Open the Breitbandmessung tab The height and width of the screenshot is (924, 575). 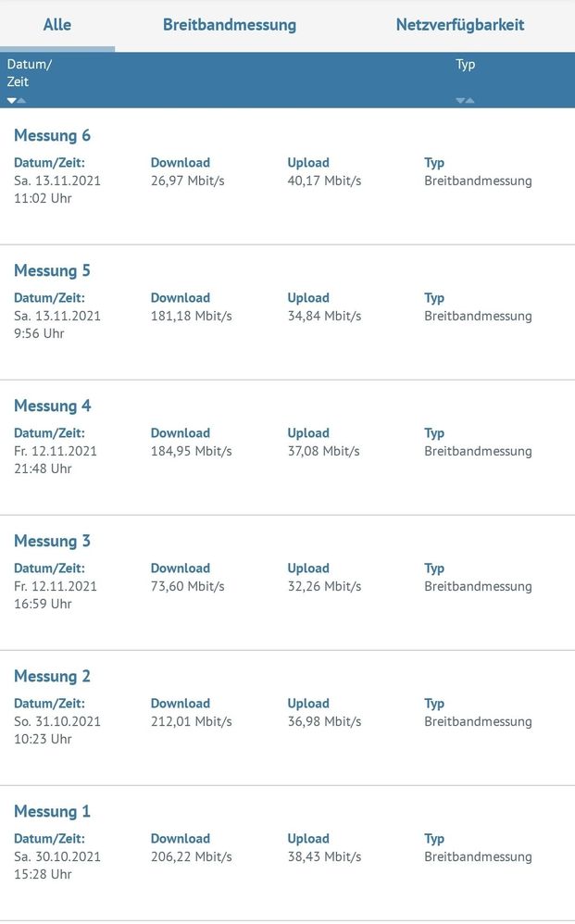point(230,25)
